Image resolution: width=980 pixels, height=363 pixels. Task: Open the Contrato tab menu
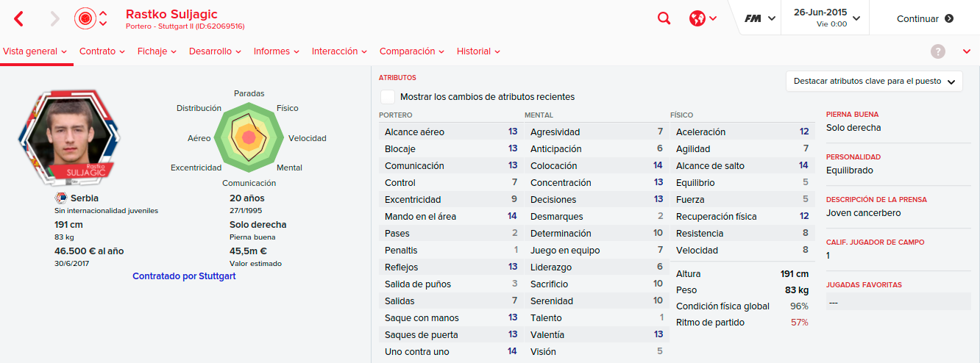pyautogui.click(x=102, y=51)
